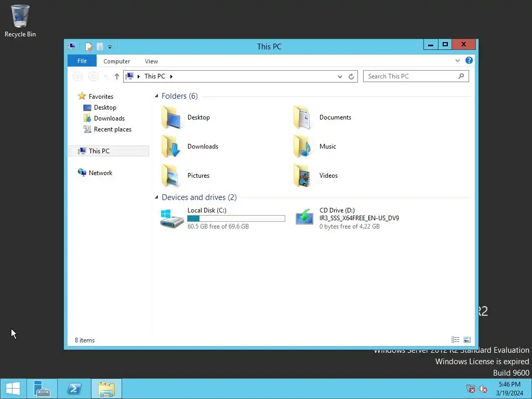Click the Back navigation arrow
This screenshot has width=532, height=399.
[78, 76]
